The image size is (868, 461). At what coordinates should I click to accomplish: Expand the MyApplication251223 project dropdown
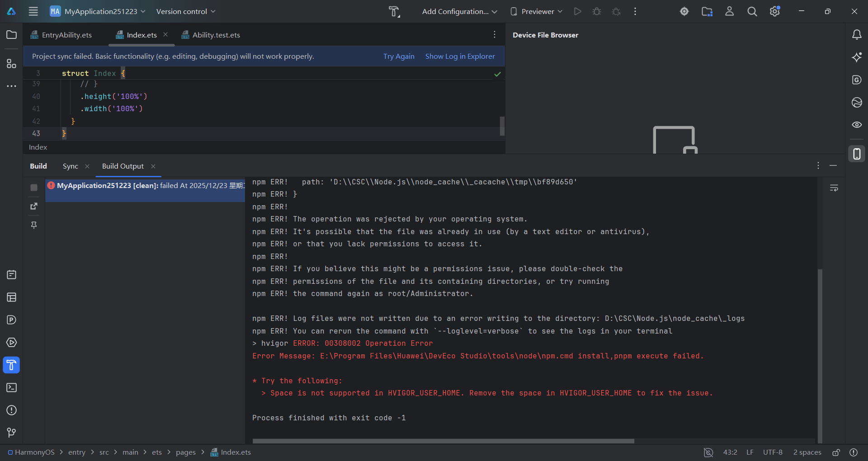point(100,12)
